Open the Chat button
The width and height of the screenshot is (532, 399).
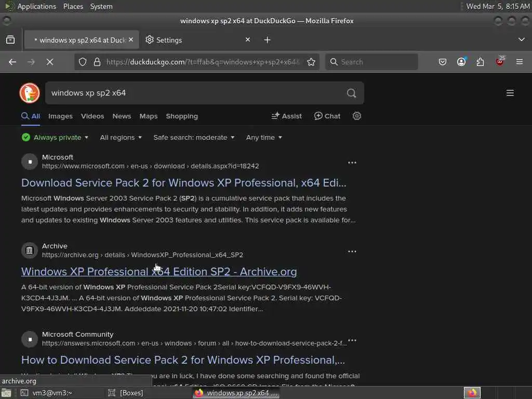(x=327, y=116)
